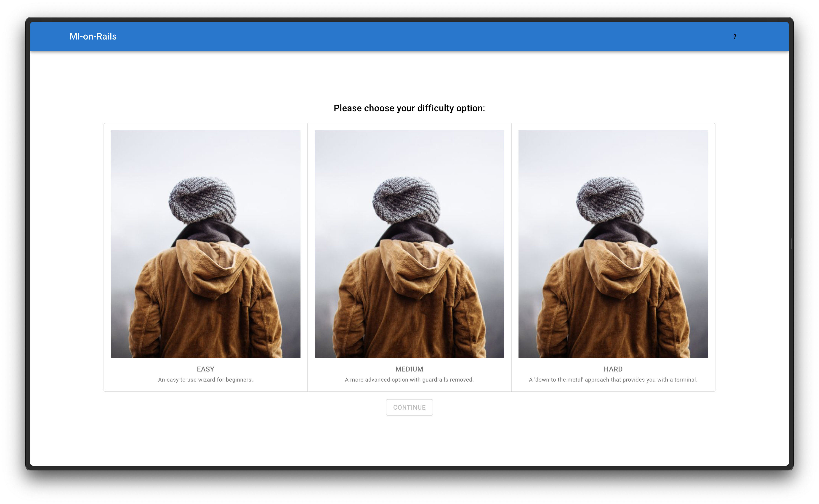Click the EASY card title
Image resolution: width=819 pixels, height=504 pixels.
[205, 369]
